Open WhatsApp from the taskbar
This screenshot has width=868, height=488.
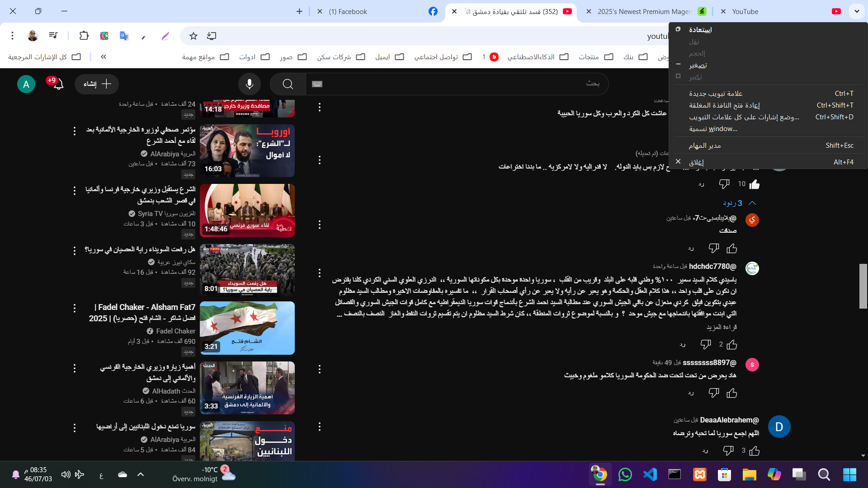625,474
